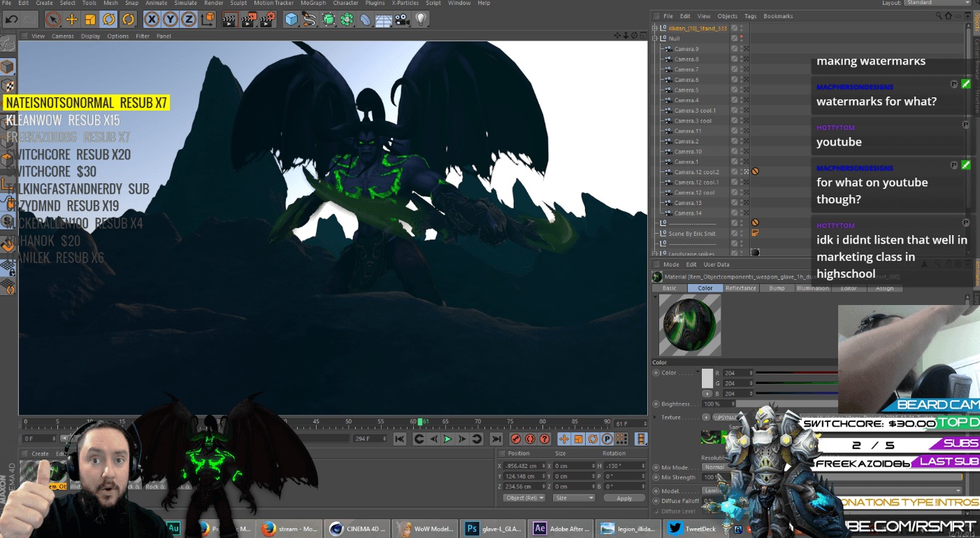Toggle layer checkbox for Camera.14
Image resolution: width=980 pixels, height=538 pixels.
click(x=734, y=213)
